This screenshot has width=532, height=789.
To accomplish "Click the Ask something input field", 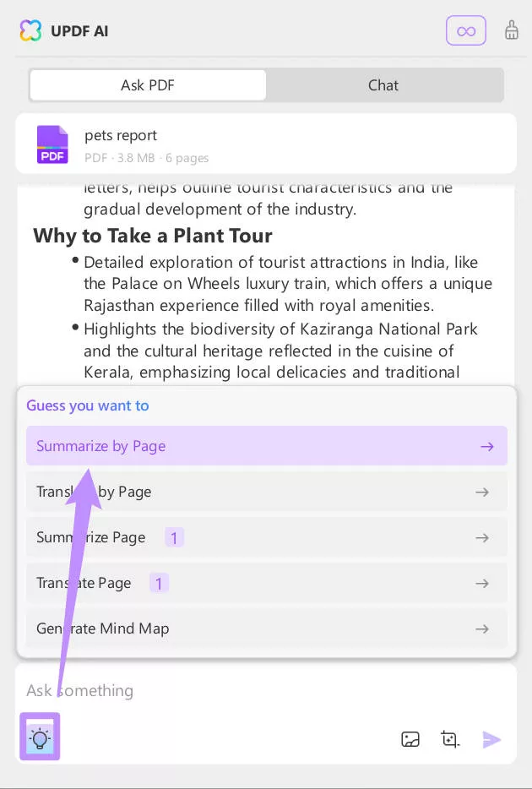I will (265, 690).
